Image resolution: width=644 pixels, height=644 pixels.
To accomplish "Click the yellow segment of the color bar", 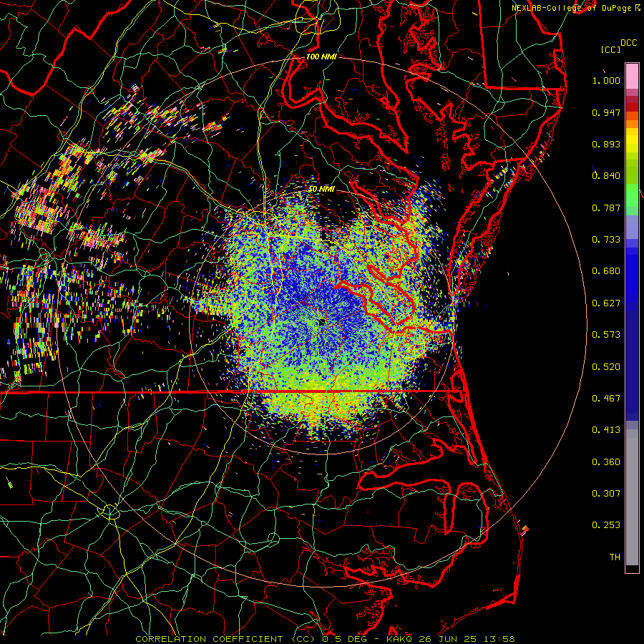I will (x=632, y=141).
